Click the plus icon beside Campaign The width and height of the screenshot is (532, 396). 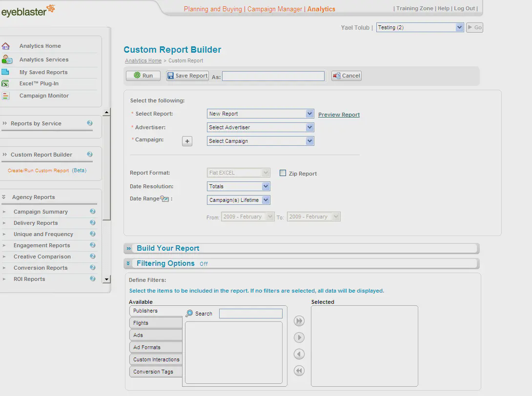click(x=187, y=141)
